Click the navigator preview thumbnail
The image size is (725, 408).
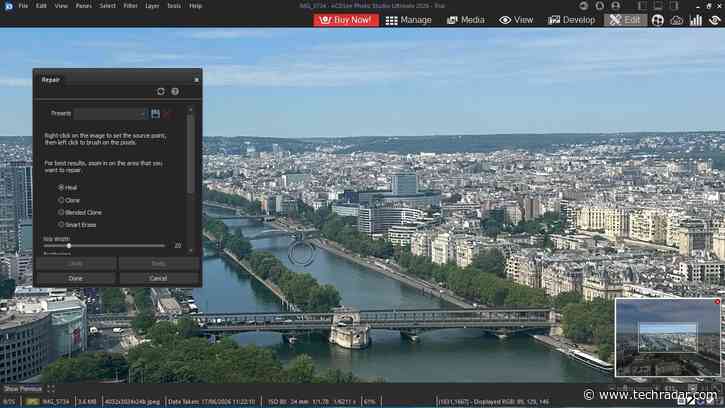pyautogui.click(x=668, y=338)
